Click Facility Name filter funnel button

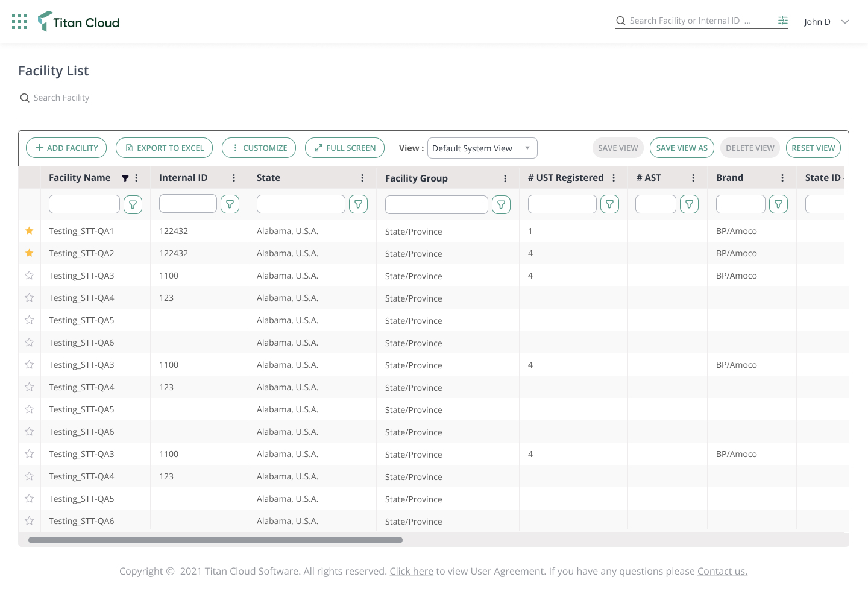click(133, 204)
